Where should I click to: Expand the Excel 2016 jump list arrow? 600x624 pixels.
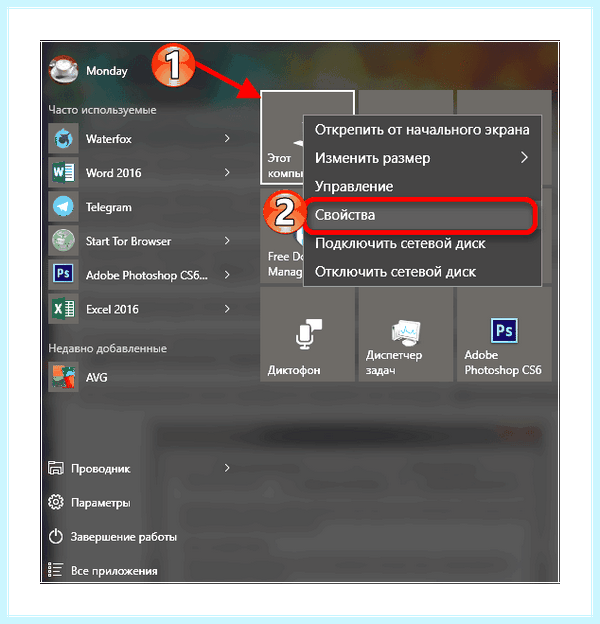pyautogui.click(x=227, y=309)
